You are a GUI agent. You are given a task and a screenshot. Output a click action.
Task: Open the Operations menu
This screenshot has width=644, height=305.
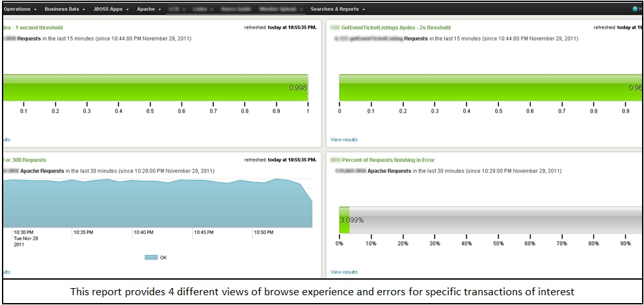(20, 9)
